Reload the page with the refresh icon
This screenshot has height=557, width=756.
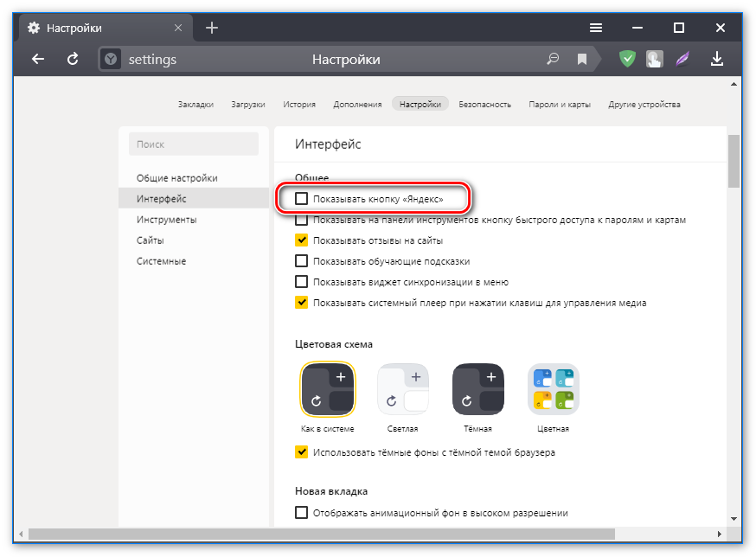[74, 59]
